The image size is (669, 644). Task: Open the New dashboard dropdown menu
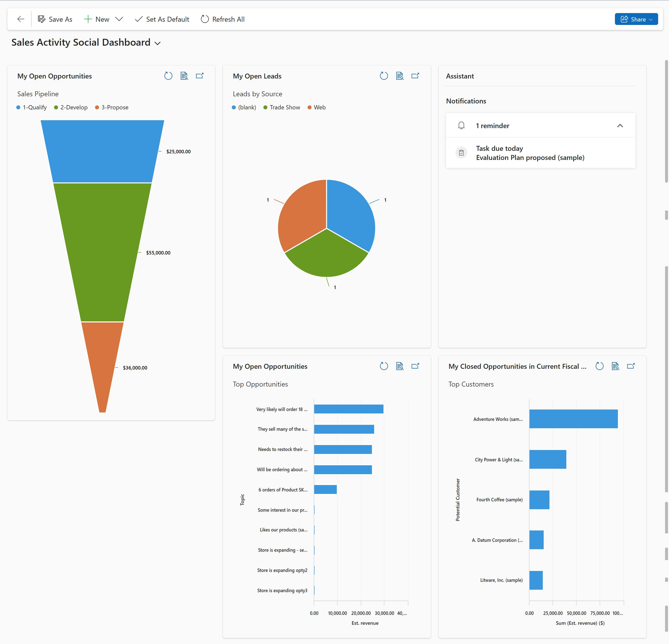(x=119, y=19)
